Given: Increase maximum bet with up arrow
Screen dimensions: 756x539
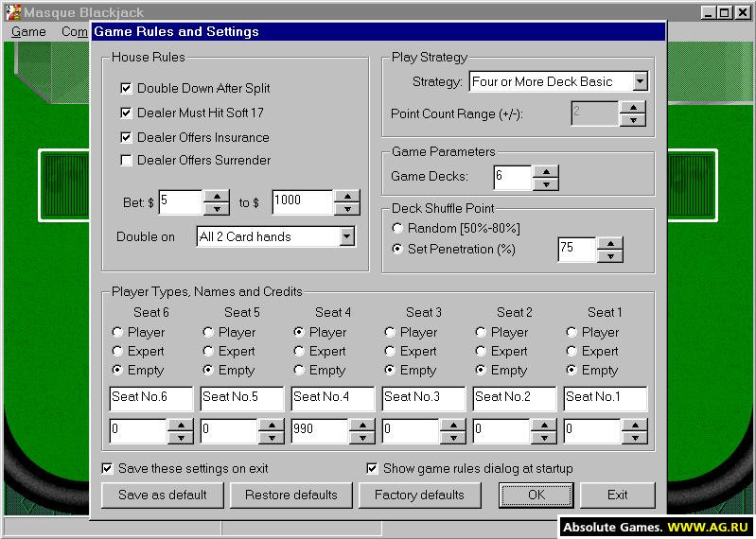Looking at the screenshot, I should click(x=347, y=197).
